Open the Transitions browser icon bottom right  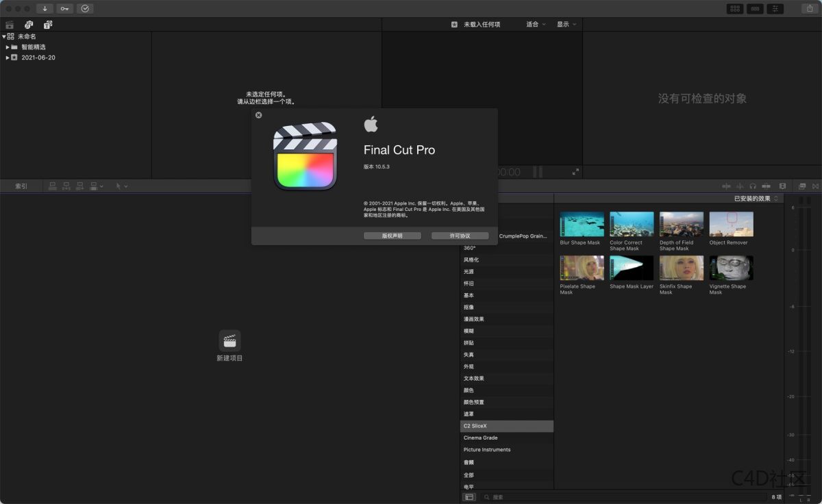pos(816,186)
